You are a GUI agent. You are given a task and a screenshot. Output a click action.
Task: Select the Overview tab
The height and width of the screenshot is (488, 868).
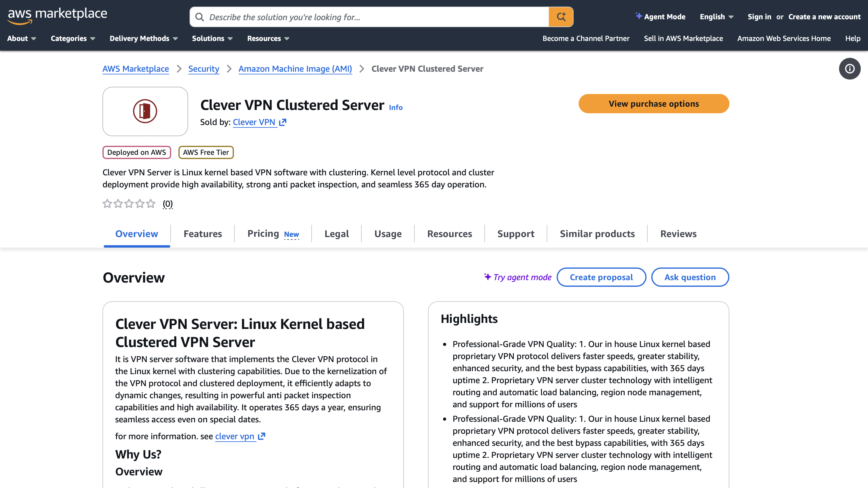click(137, 234)
